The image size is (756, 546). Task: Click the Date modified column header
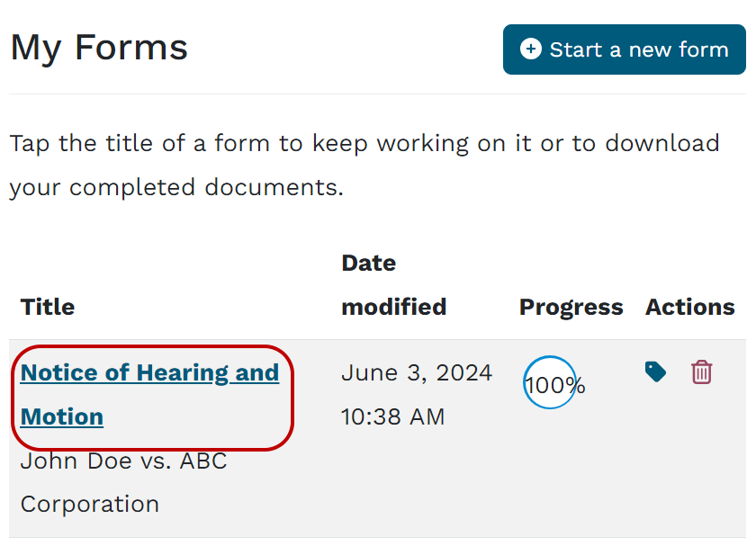(393, 284)
